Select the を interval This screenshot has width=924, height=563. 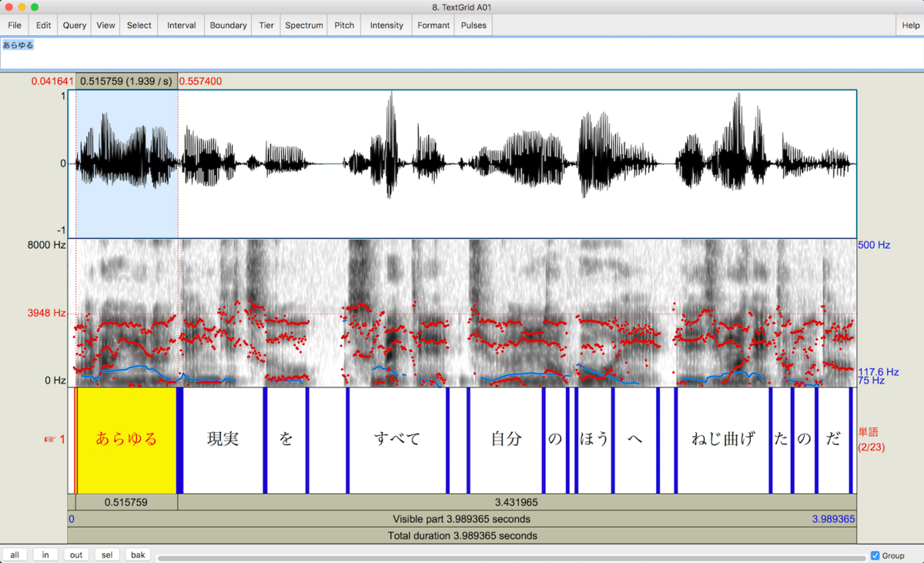coord(286,440)
